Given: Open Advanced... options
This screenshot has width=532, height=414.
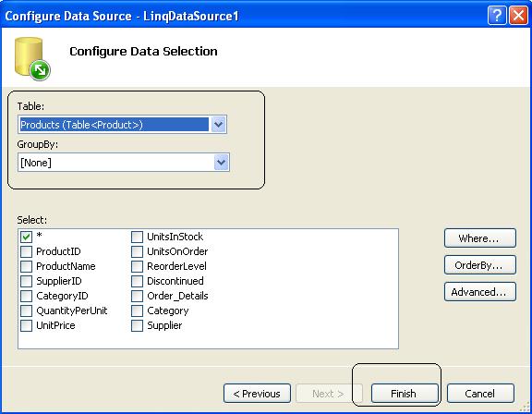Looking at the screenshot, I should 479,292.
